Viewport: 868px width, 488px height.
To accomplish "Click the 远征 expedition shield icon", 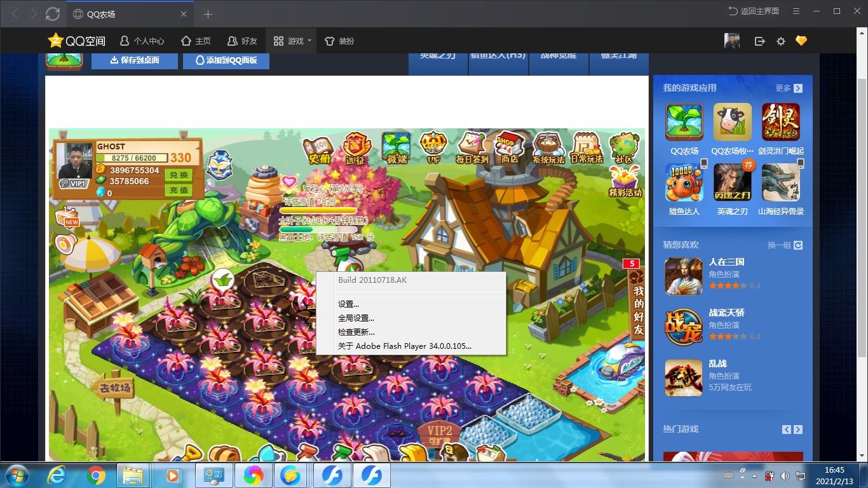I will point(357,149).
